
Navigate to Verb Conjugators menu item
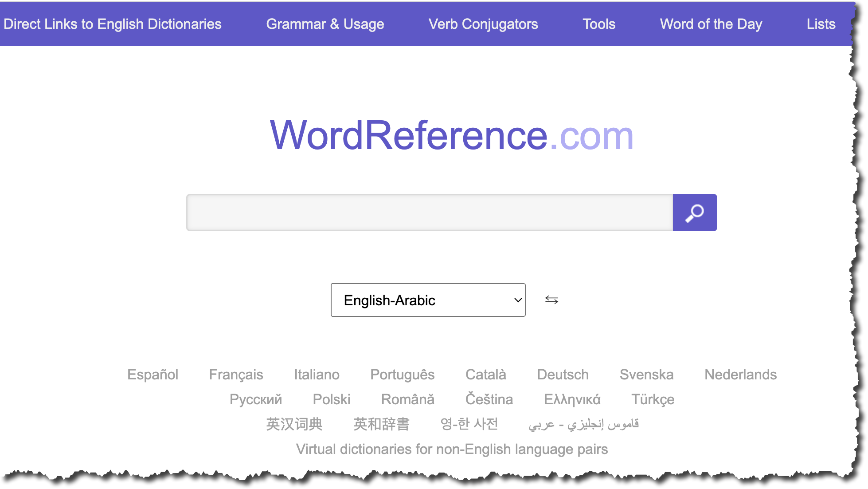484,24
